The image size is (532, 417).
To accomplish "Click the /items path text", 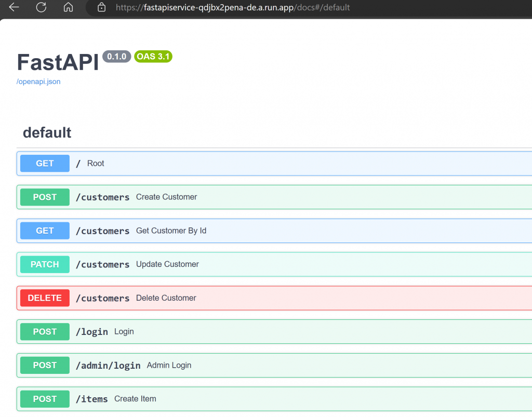I will 91,399.
